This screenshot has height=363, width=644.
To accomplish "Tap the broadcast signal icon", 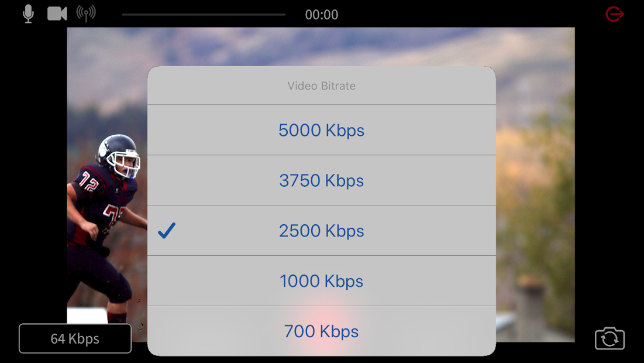I will click(x=86, y=13).
